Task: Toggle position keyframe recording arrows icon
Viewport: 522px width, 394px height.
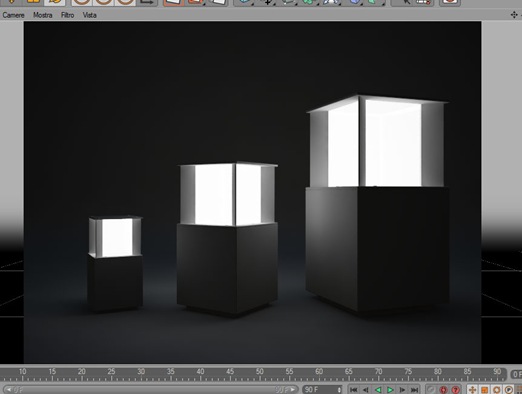Action: (472, 389)
